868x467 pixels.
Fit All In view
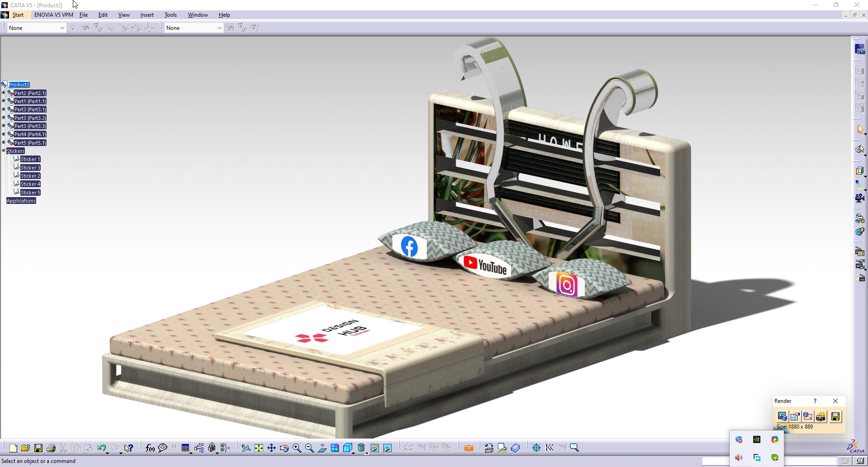[259, 448]
